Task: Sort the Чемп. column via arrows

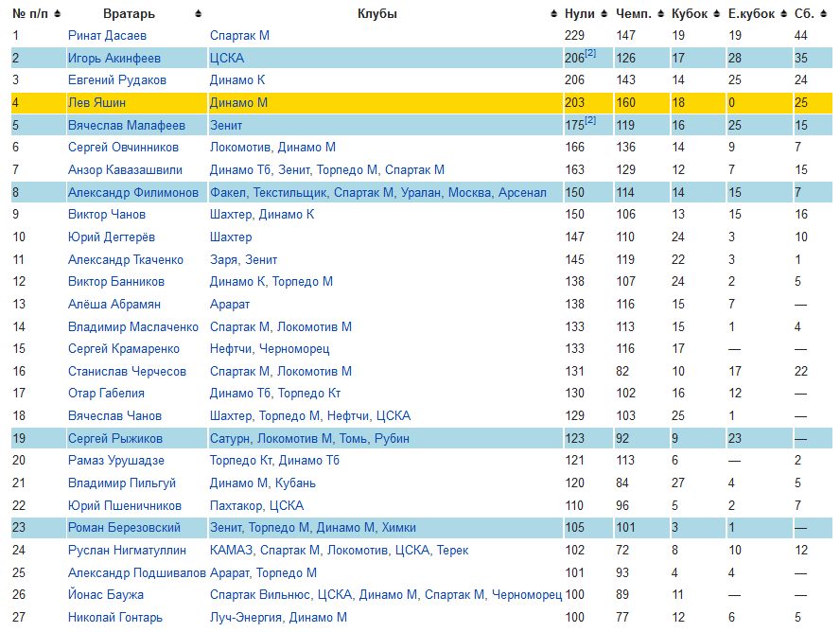Action: click(x=659, y=14)
